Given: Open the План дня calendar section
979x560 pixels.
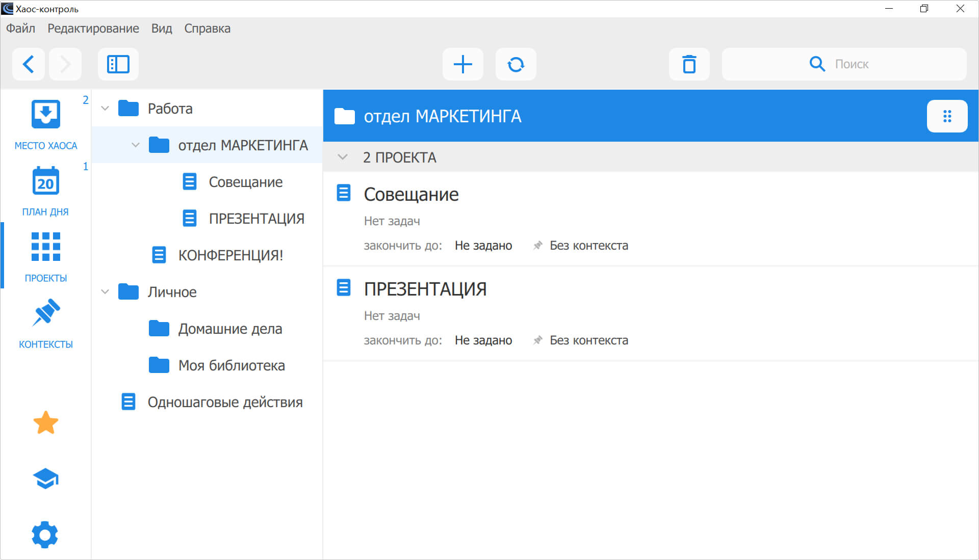Looking at the screenshot, I should coord(46,191).
